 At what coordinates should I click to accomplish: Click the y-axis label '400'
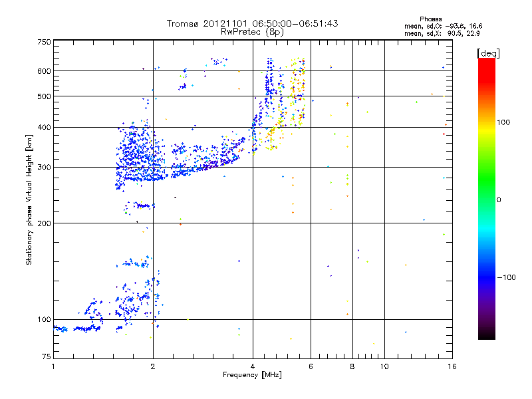pos(44,128)
